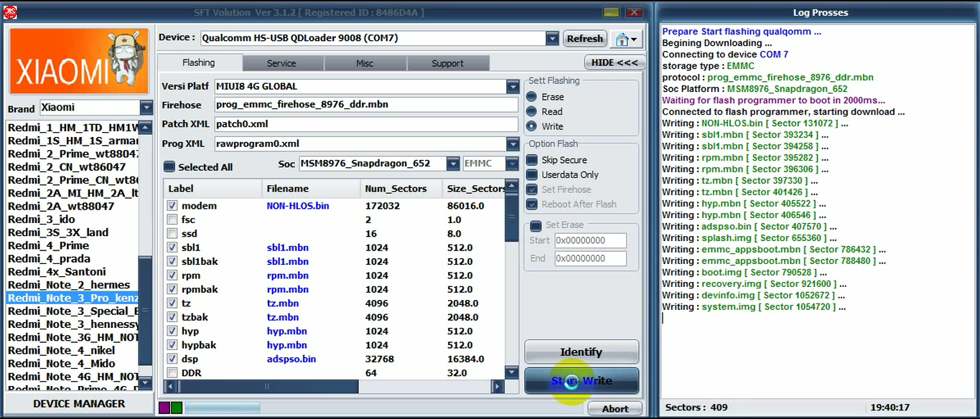
Task: Select Redmi_4_Prime in device list
Action: [73, 245]
